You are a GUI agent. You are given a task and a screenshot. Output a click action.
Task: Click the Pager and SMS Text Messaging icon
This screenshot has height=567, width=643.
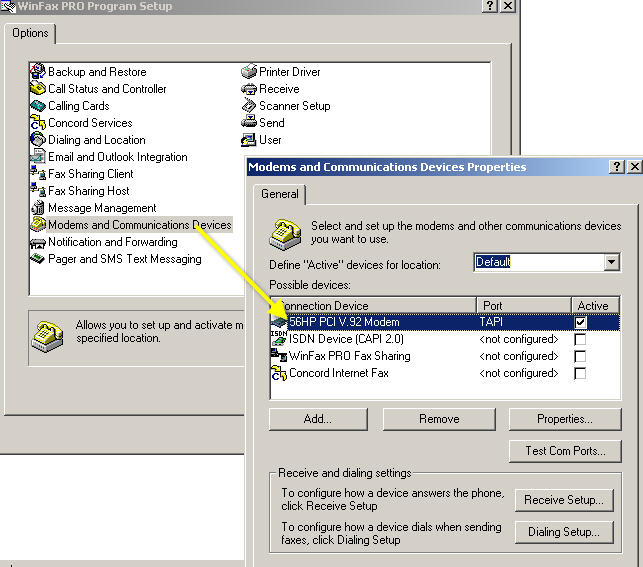pos(38,259)
